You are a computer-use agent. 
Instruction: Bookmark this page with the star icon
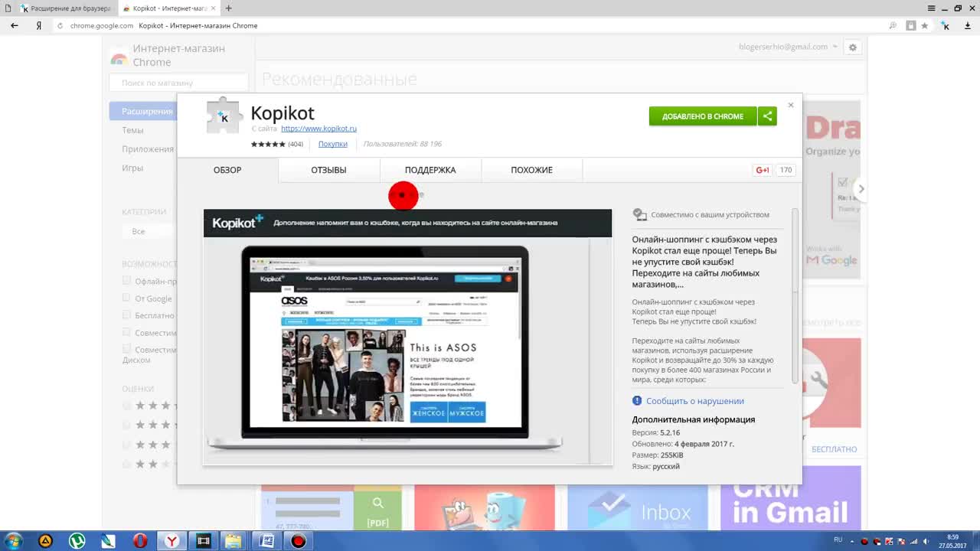[925, 25]
